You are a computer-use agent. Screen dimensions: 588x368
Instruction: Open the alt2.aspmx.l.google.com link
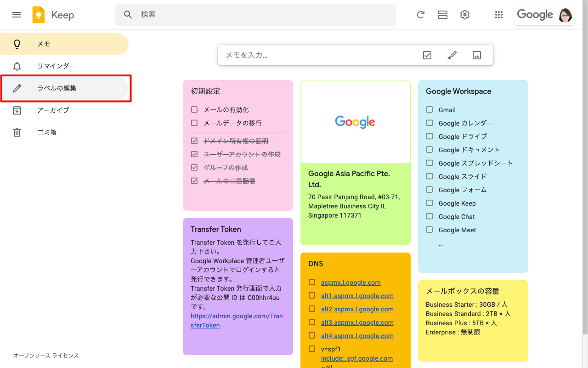357,309
